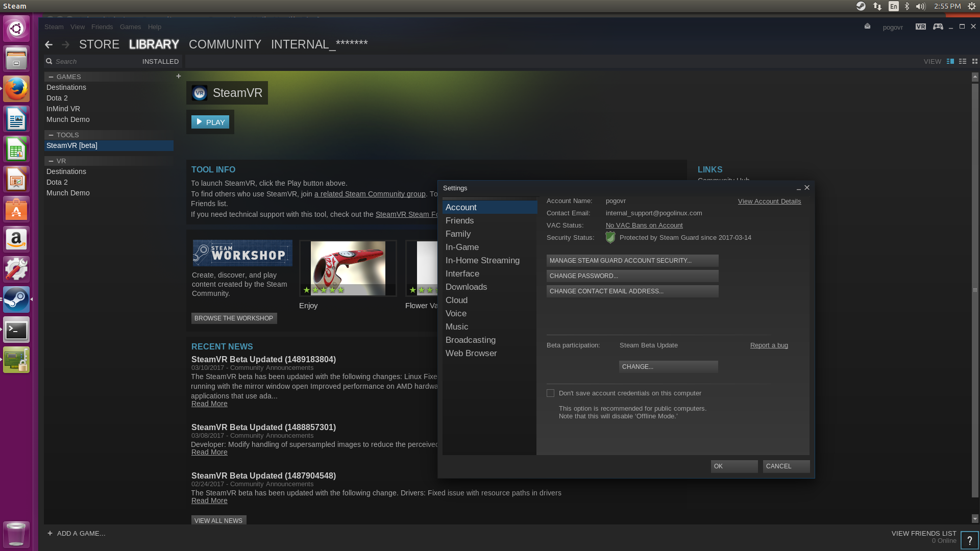
Task: Switch to the COMMUNITY tab
Action: (x=225, y=44)
